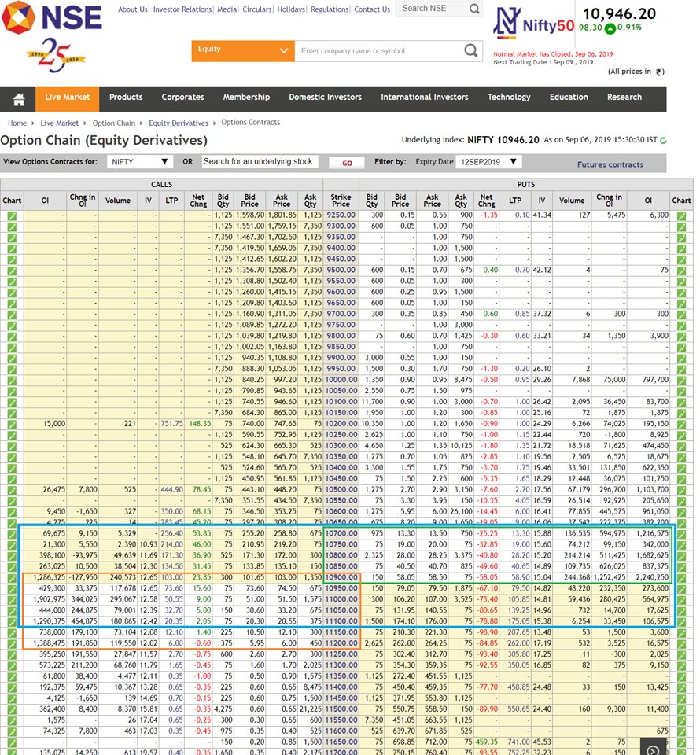Open the Corporates menu

tap(182, 98)
